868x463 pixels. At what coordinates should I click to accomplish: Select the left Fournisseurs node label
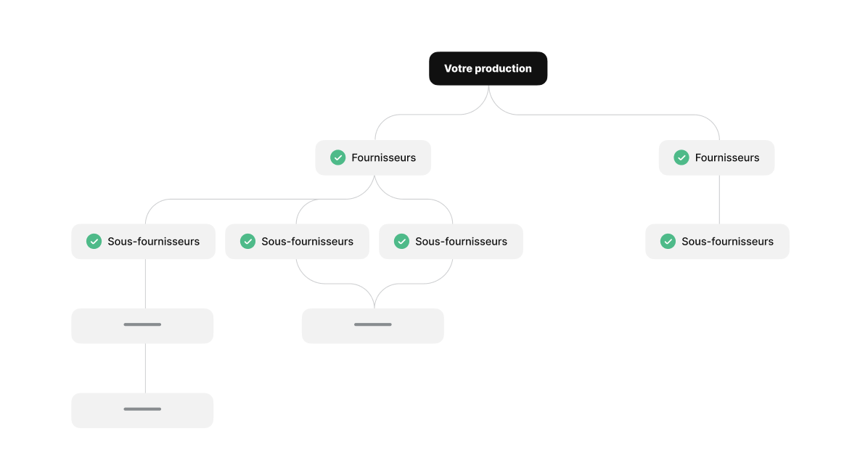tap(383, 157)
